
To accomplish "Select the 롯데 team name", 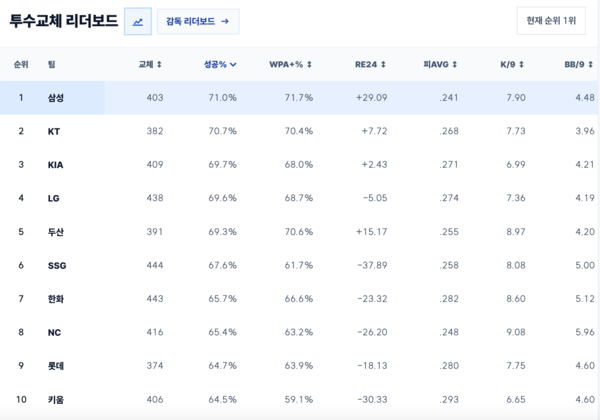I will [x=55, y=366].
